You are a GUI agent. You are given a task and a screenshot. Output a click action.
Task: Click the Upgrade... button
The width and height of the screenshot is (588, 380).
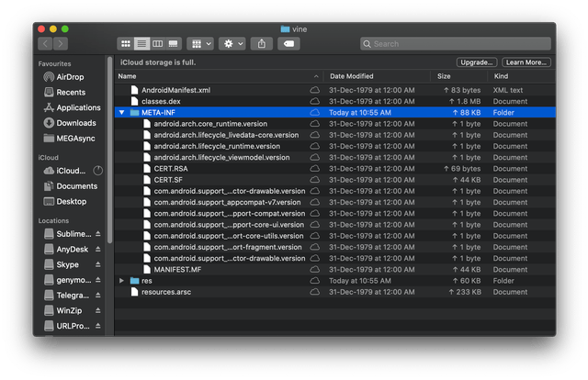[x=477, y=62]
